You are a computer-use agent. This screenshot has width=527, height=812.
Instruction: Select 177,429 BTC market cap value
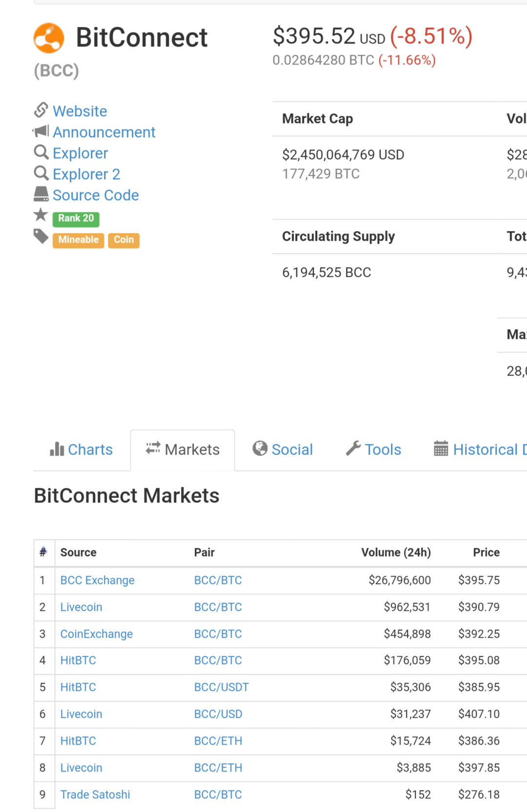321,174
